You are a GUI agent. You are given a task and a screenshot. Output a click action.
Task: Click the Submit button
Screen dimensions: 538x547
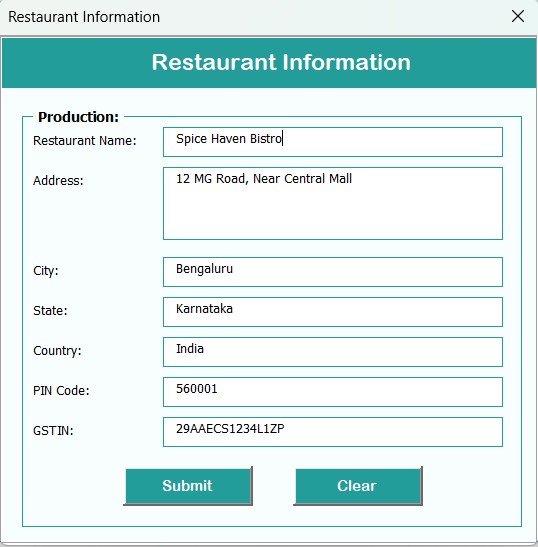click(188, 486)
